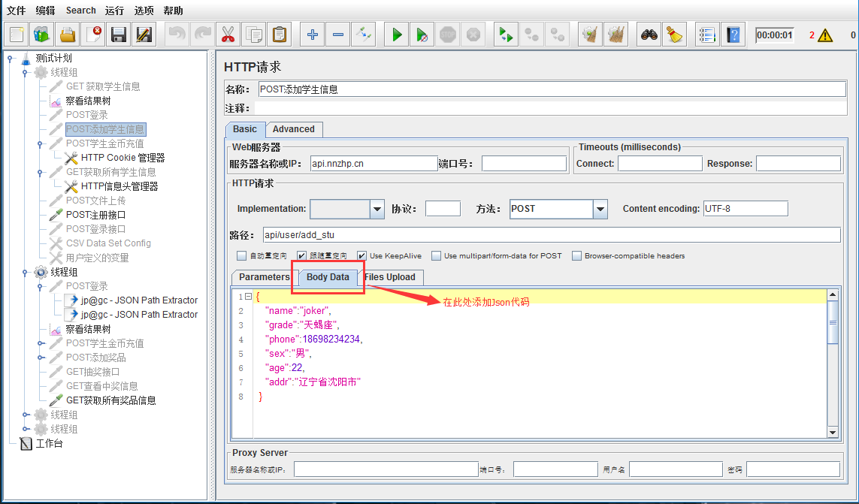Enable Use multipart/form-data for POST checkbox
Image resolution: width=859 pixels, height=504 pixels.
437,256
